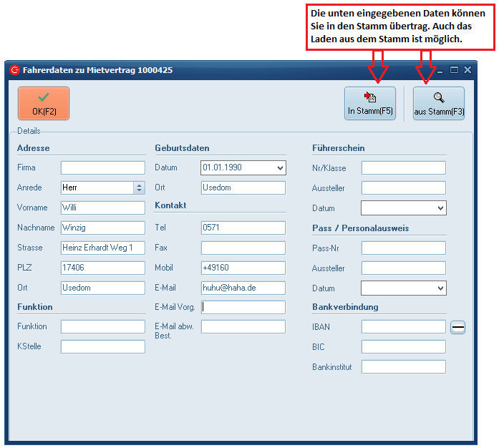Open the Führerschein Datum dropdown

(440, 208)
